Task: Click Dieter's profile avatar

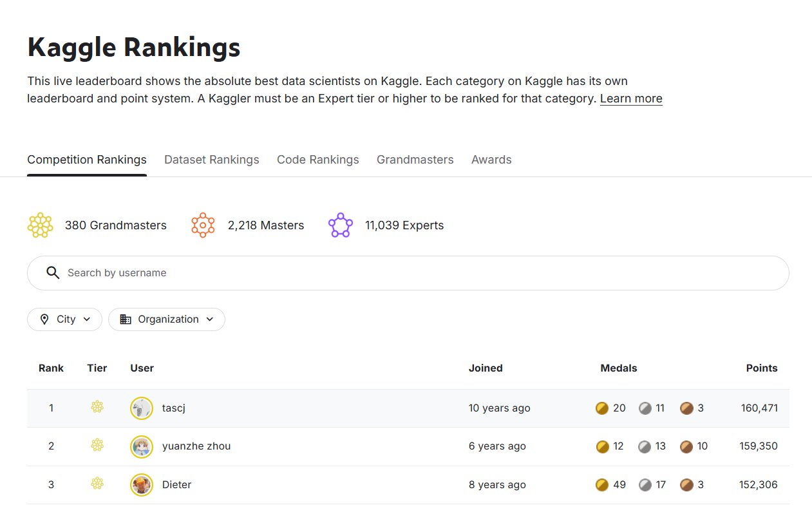Action: tap(141, 484)
